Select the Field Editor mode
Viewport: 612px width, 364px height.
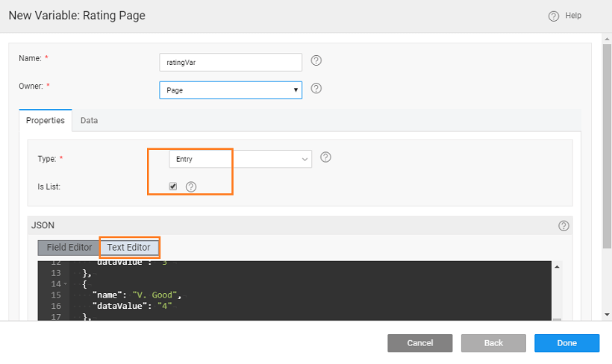(69, 248)
